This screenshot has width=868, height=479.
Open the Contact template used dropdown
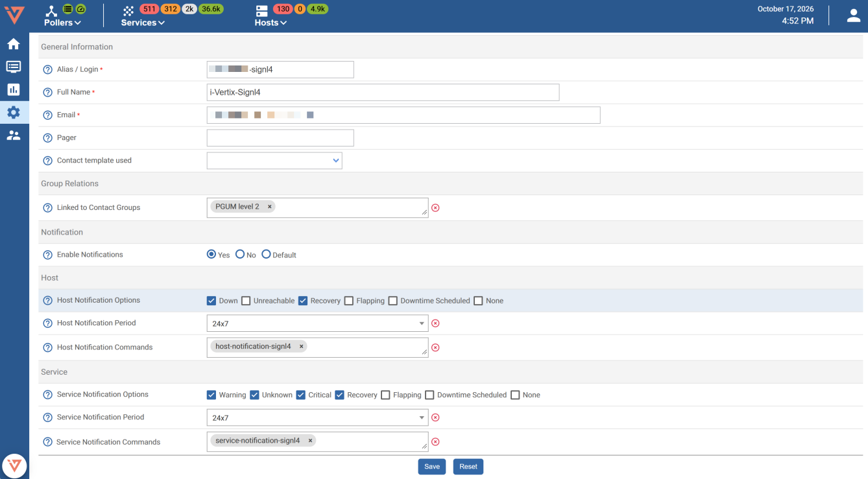(274, 161)
